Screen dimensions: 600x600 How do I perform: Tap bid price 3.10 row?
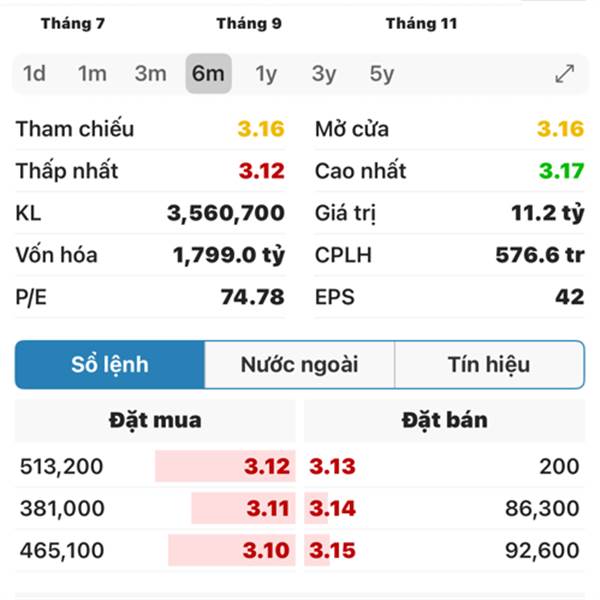(155, 551)
